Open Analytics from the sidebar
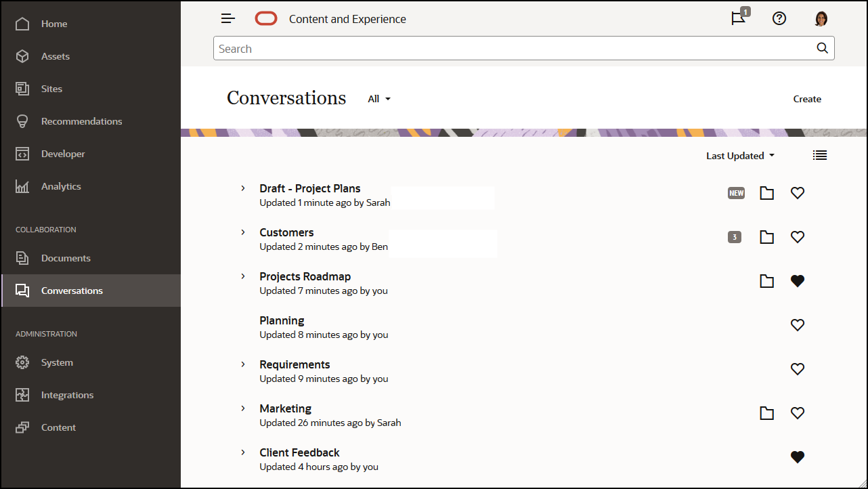This screenshot has width=868, height=489. 61,186
